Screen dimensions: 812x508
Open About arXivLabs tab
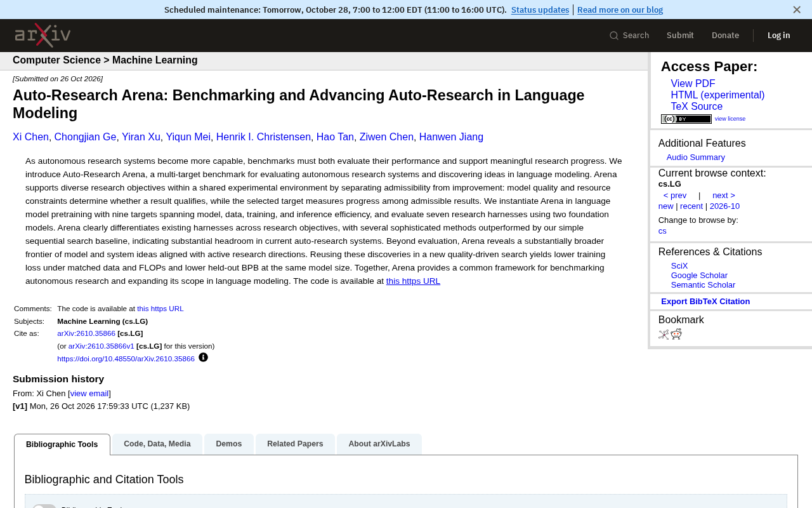click(379, 444)
